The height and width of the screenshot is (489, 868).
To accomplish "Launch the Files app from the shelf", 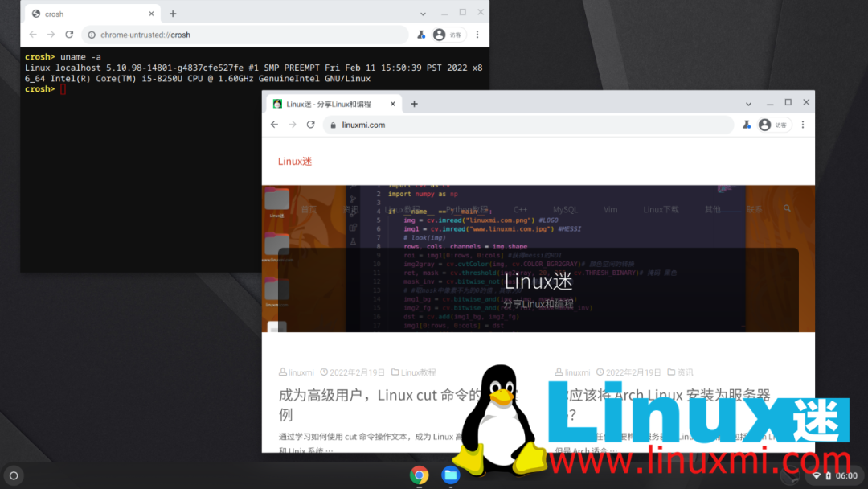I will [x=450, y=475].
